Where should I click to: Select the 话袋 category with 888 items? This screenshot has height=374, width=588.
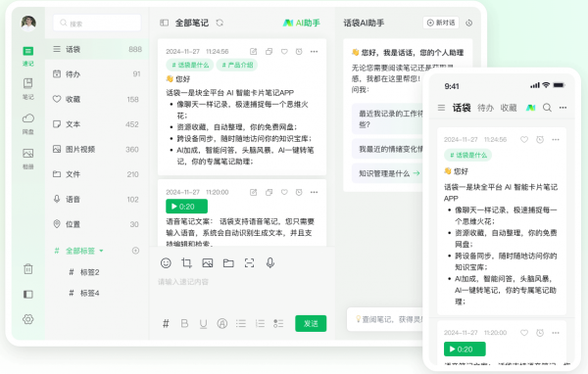pos(97,49)
